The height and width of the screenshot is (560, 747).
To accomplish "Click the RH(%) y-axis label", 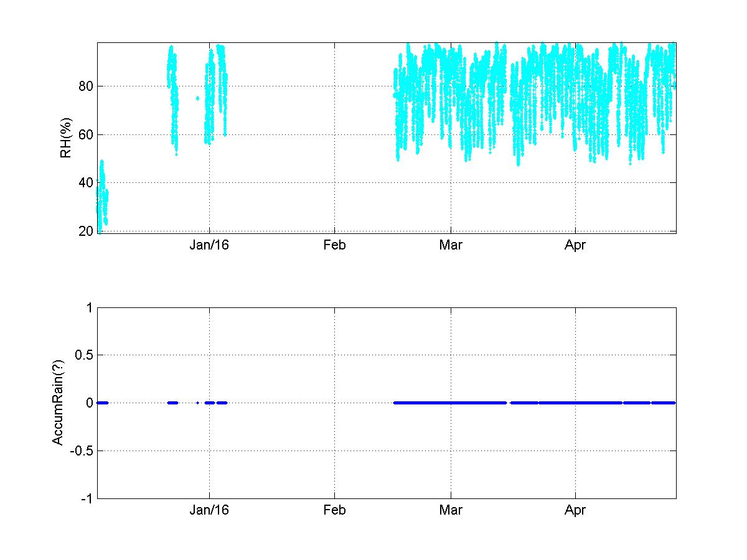I will pyautogui.click(x=66, y=138).
